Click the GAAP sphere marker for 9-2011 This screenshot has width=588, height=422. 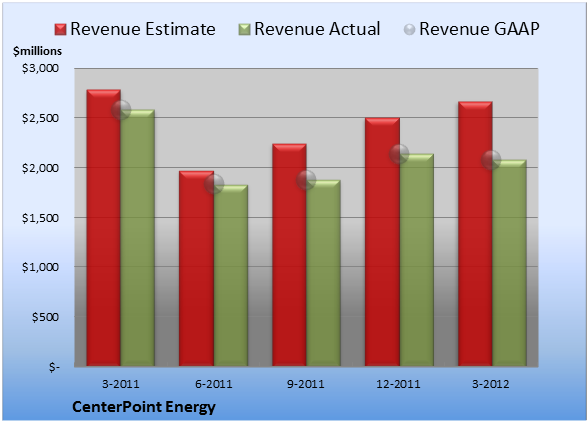point(306,180)
